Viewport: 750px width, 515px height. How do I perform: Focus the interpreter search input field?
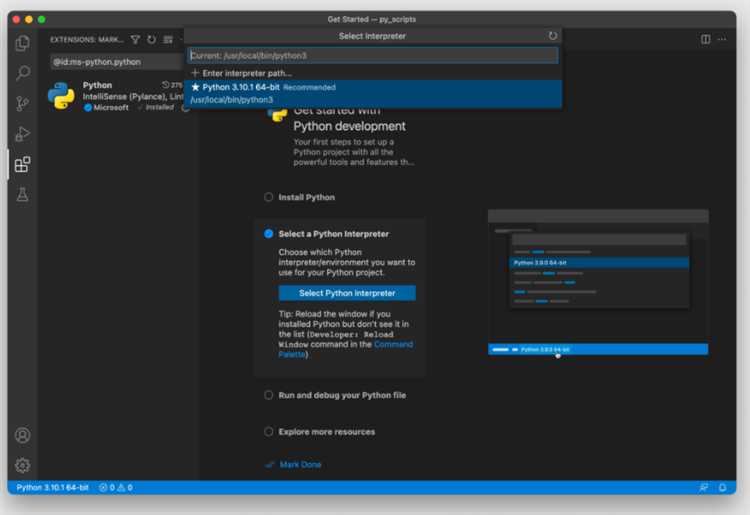coord(373,55)
